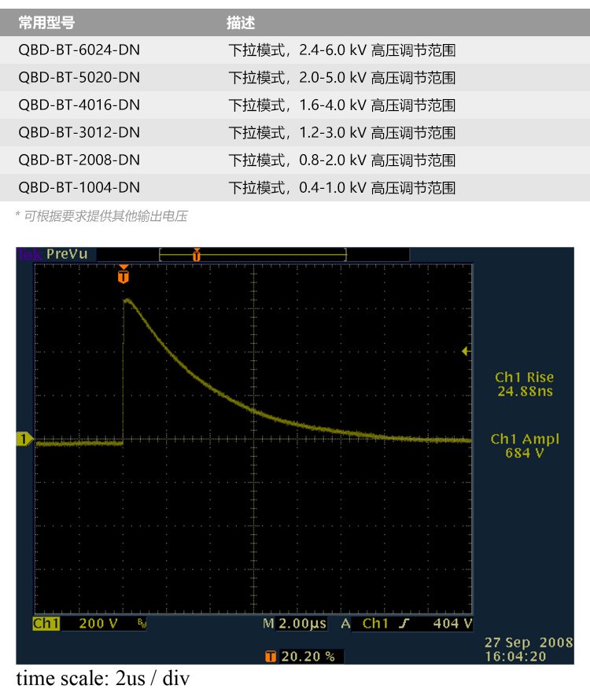Click the M 2.00µs timebase readout

pyautogui.click(x=294, y=624)
